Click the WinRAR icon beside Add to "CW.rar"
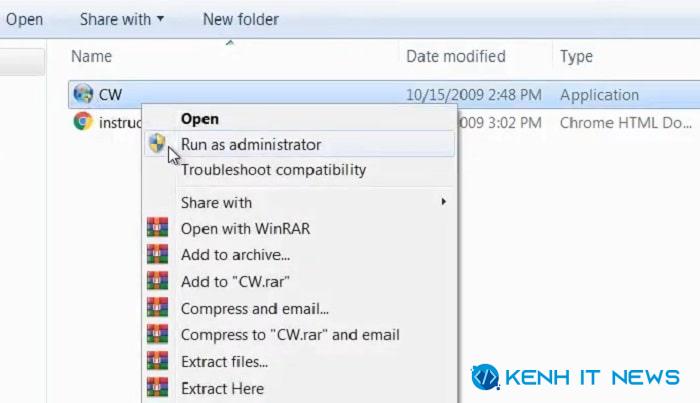This screenshot has height=403, width=700. point(158,281)
